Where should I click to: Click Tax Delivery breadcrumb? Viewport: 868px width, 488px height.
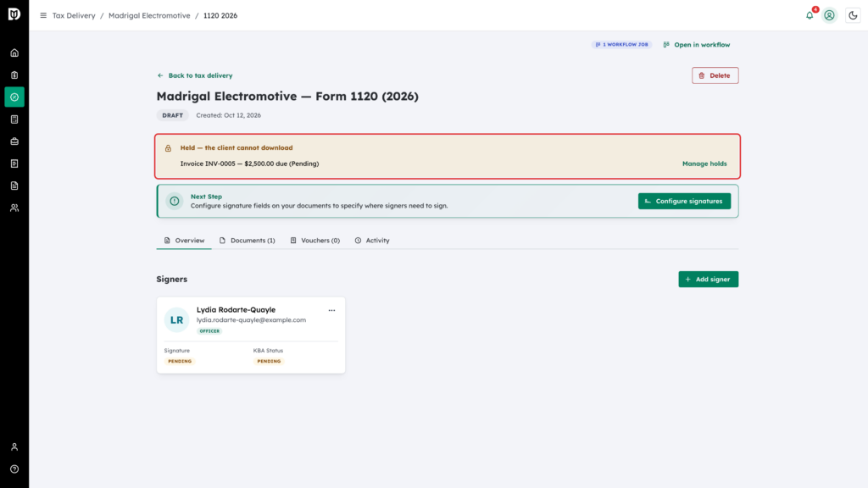click(74, 15)
